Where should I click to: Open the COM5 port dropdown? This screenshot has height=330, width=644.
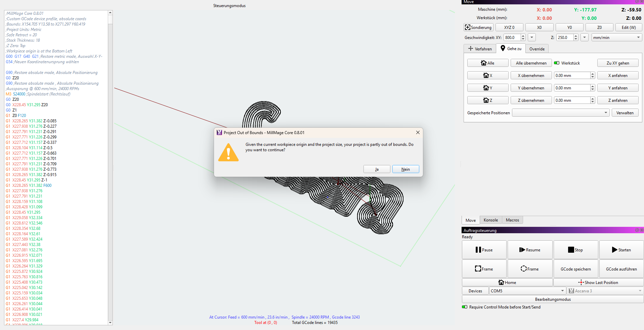(527, 291)
